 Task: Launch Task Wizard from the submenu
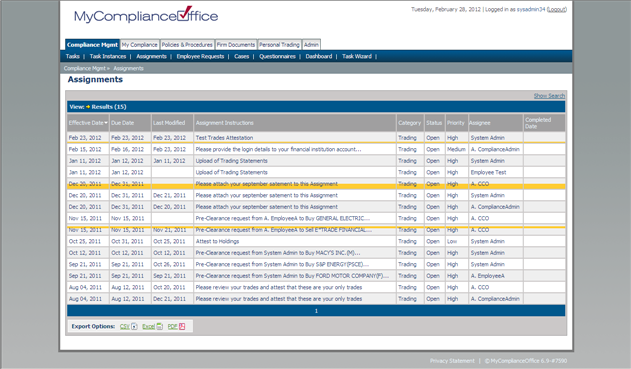[357, 56]
